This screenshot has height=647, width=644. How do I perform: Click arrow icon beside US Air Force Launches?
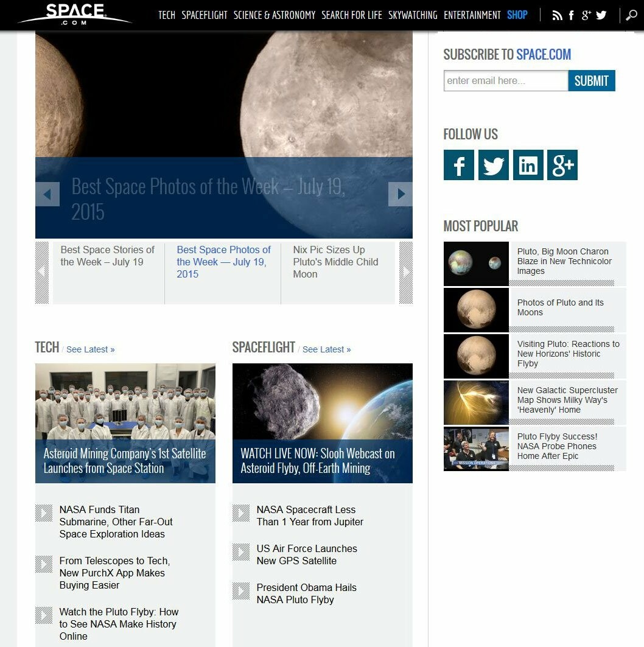[x=241, y=552]
